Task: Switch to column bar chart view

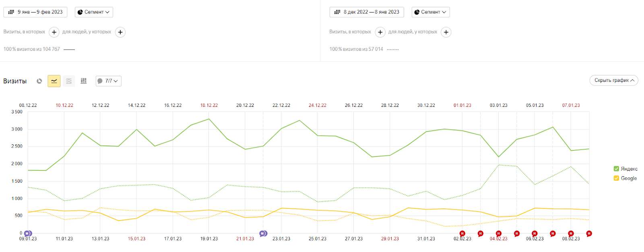Action: [84, 81]
